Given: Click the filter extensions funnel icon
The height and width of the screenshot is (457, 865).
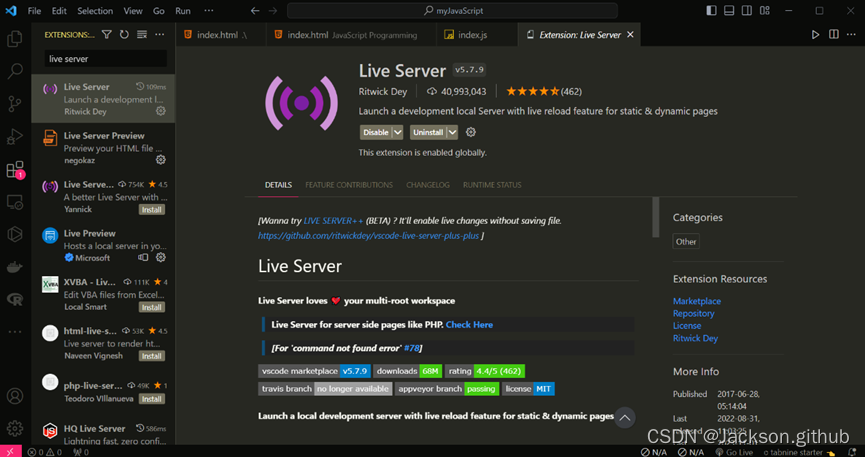Looking at the screenshot, I should click(107, 34).
